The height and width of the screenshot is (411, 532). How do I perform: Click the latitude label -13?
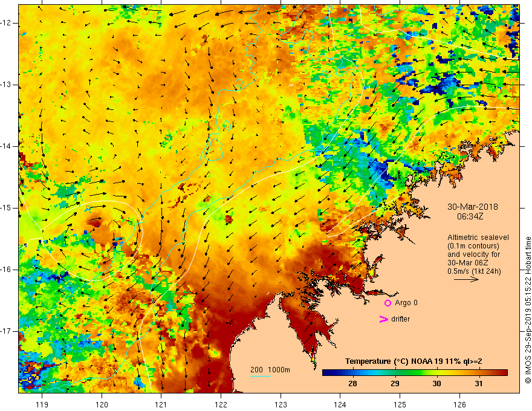click(x=6, y=85)
